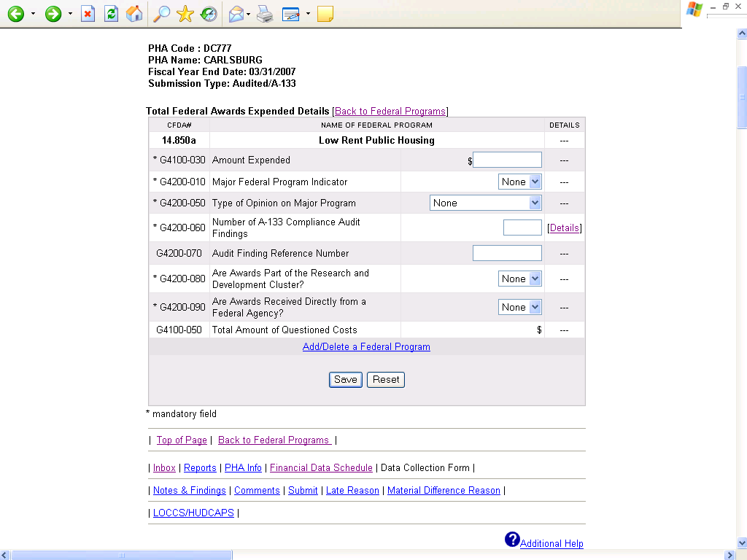The image size is (747, 560).
Task: Expand the Awards Received Directly from Federal Agency dropdown
Action: point(535,307)
